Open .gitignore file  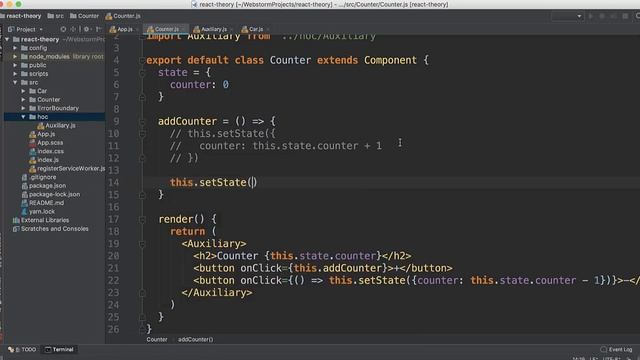39,177
